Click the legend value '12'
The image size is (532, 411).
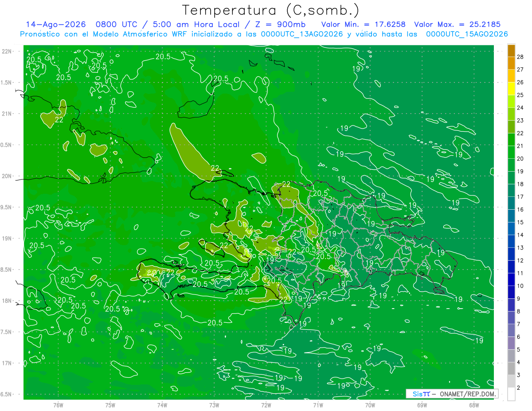520,261
